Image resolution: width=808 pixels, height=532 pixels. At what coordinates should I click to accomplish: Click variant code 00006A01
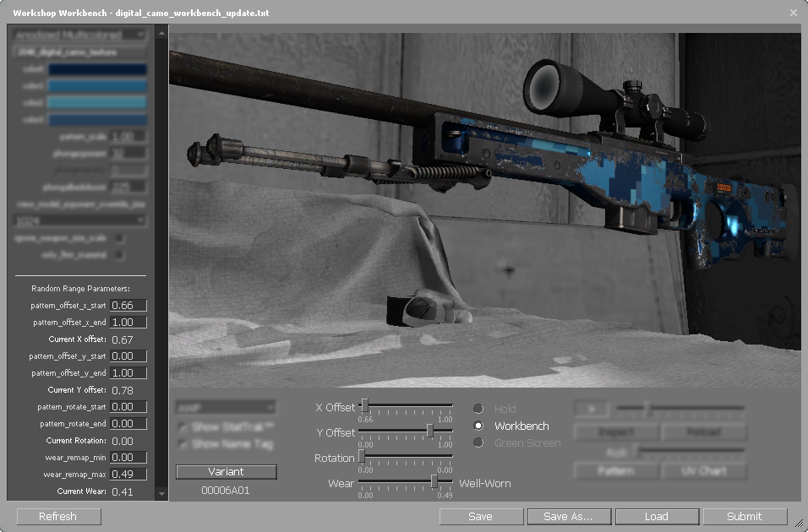[x=226, y=491]
